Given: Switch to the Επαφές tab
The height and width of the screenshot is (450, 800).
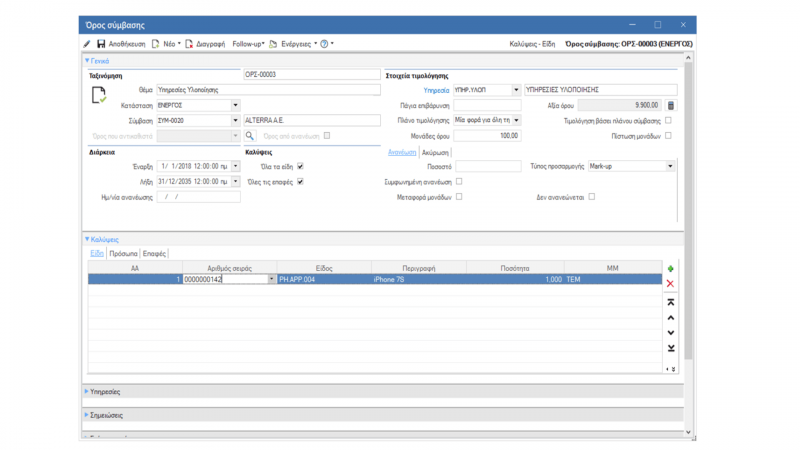Looking at the screenshot, I should 154,254.
